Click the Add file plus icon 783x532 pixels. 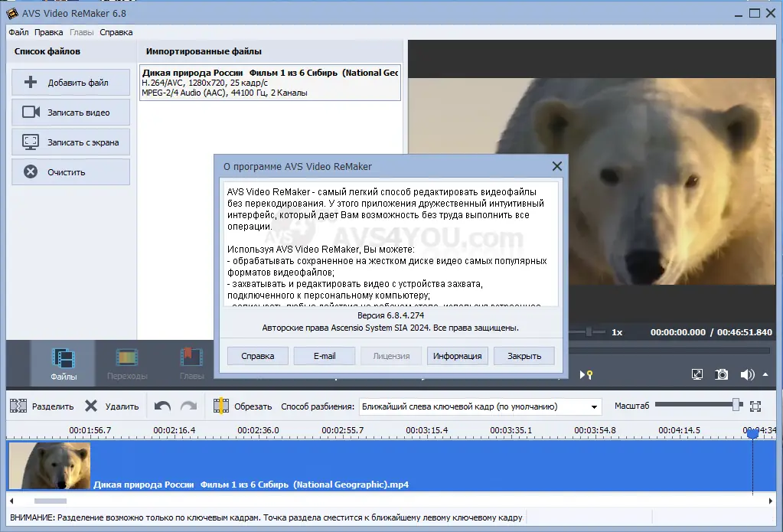pos(31,82)
